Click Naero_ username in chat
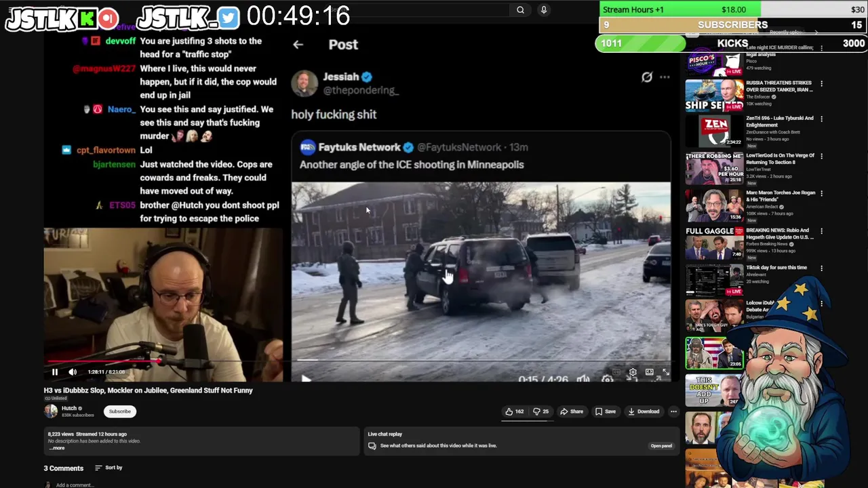This screenshot has height=488, width=868. point(121,109)
